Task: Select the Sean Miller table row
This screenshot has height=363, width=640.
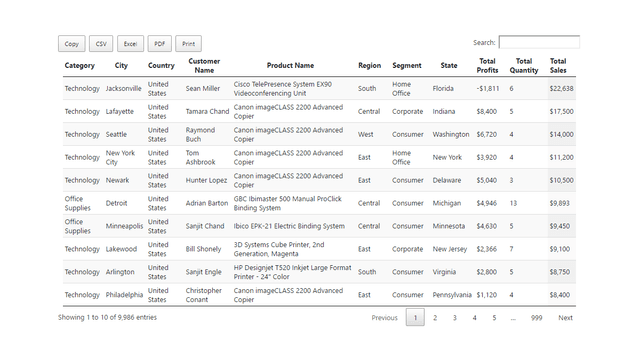Action: [x=319, y=89]
